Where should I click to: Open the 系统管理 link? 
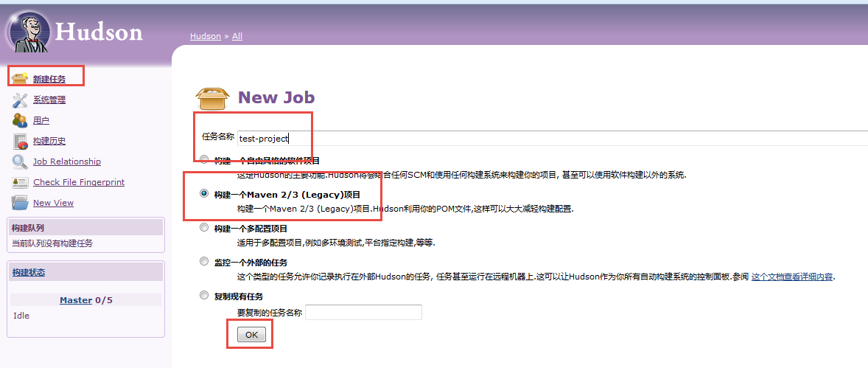click(49, 100)
